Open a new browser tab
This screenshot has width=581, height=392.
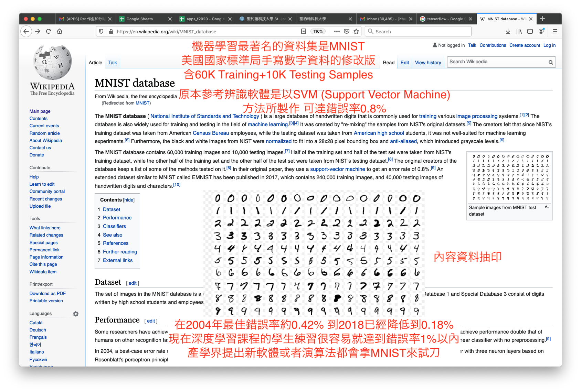(x=542, y=19)
